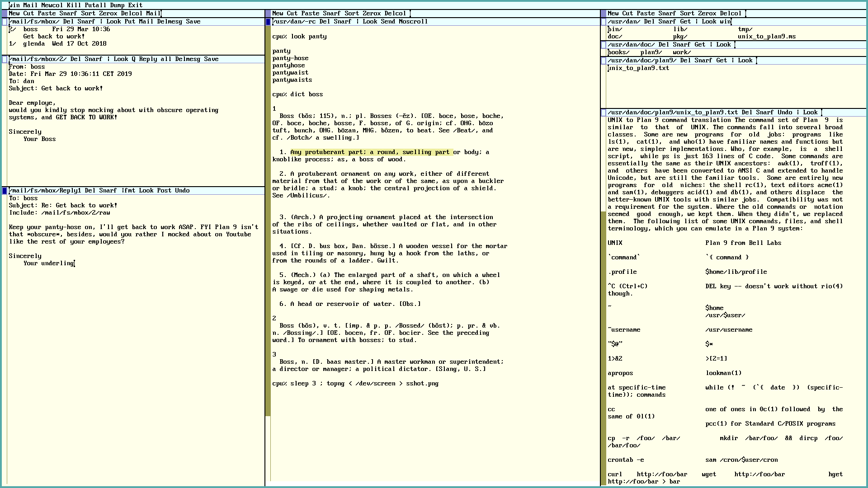The image size is (868, 488).
Task: Open the doc/ directory entry in /usr/dan/
Action: point(615,37)
